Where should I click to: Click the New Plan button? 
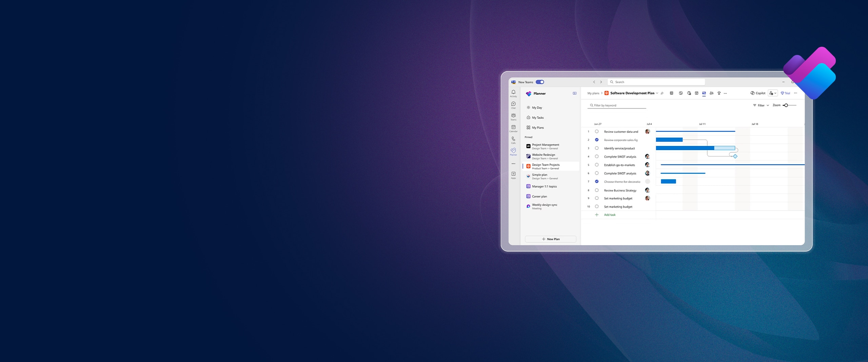click(x=550, y=239)
